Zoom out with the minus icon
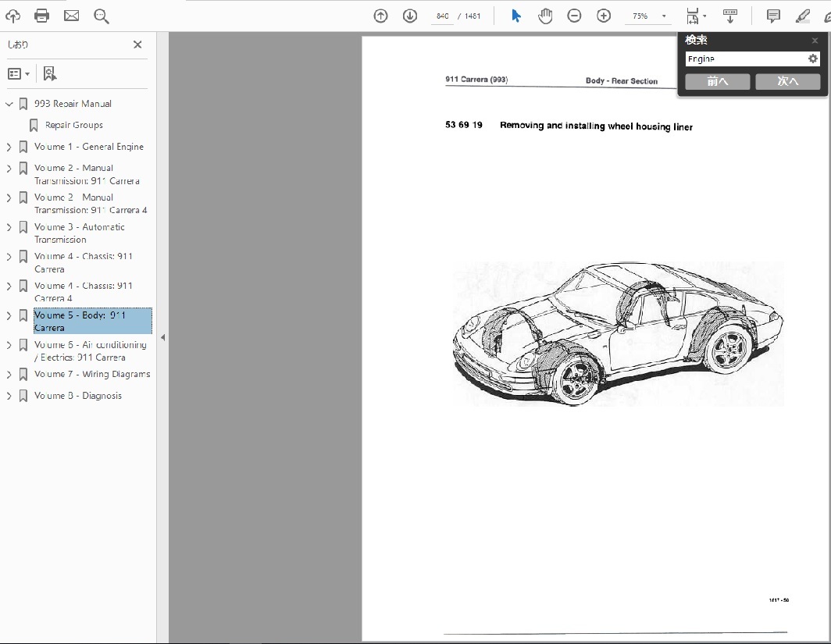Screen dimensions: 831x644 point(574,16)
